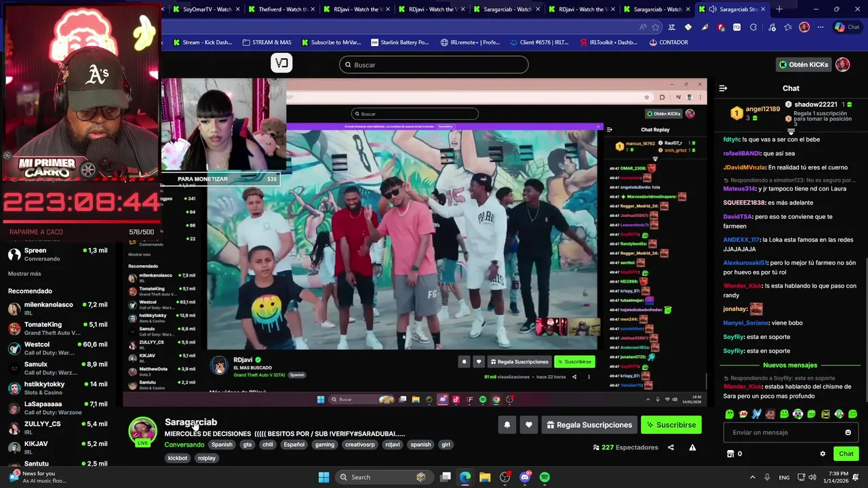The image size is (868, 488).
Task: Select the creativosrp tag
Action: pyautogui.click(x=360, y=445)
